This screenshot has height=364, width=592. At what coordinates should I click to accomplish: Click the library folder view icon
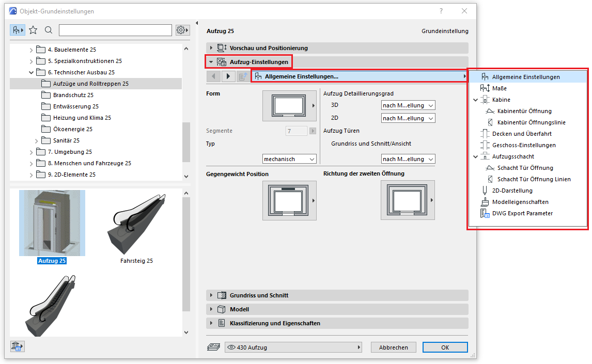click(x=18, y=30)
